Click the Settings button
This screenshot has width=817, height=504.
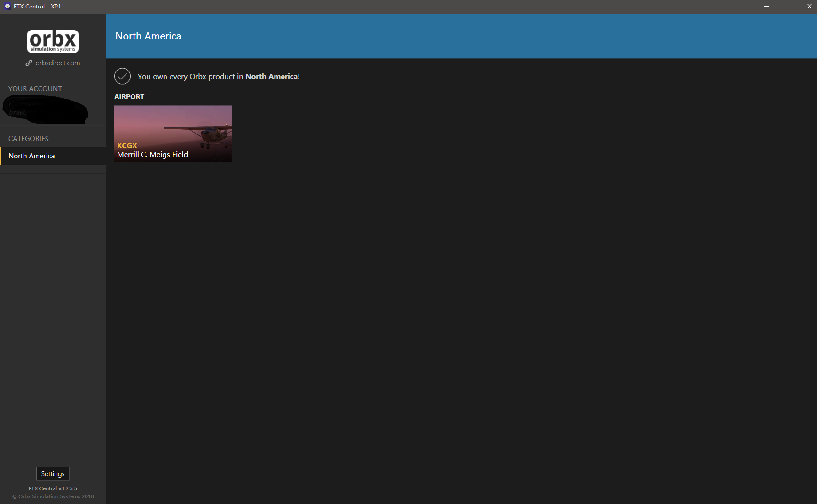coord(53,474)
